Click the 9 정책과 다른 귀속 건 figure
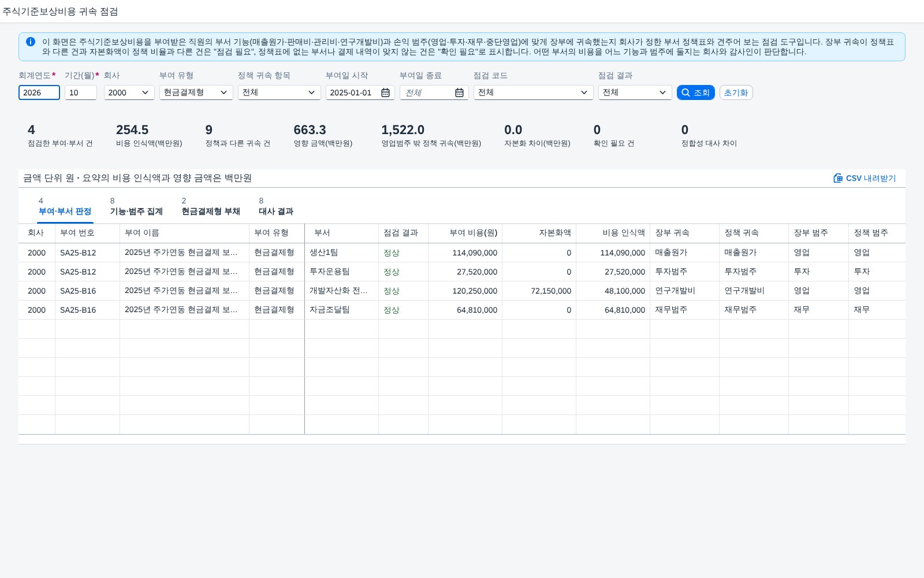924x578 pixels. 208,130
